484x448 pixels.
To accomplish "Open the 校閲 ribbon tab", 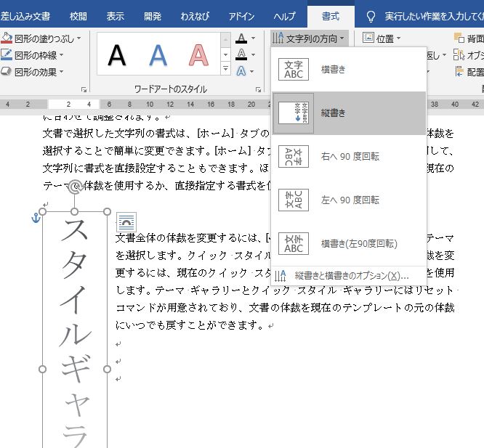I will 78,16.
